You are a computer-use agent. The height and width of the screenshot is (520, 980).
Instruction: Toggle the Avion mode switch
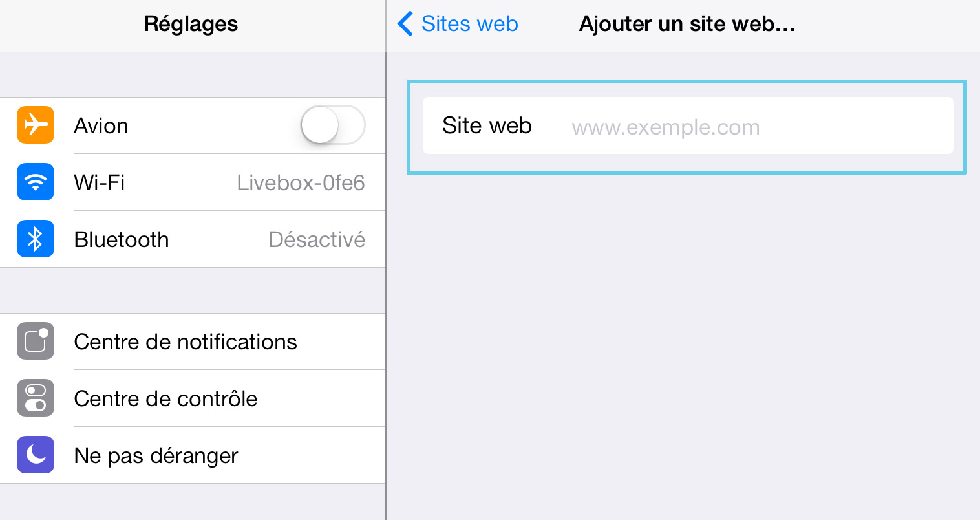(333, 125)
